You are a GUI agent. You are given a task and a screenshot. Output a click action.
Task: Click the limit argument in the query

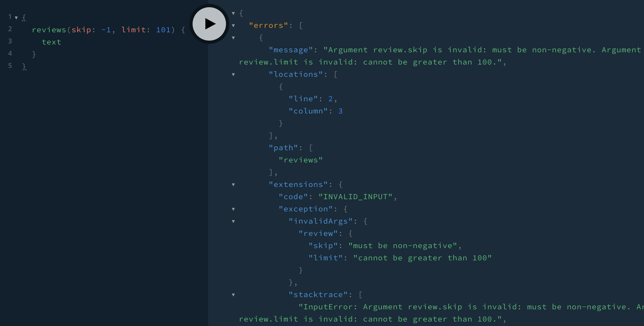(134, 30)
